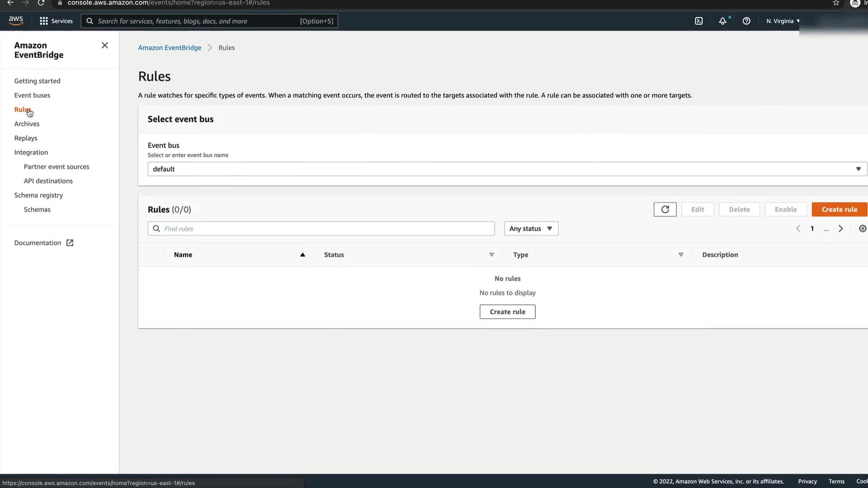The width and height of the screenshot is (868, 488).
Task: Open the Any status filter dropdown
Action: [x=531, y=229]
